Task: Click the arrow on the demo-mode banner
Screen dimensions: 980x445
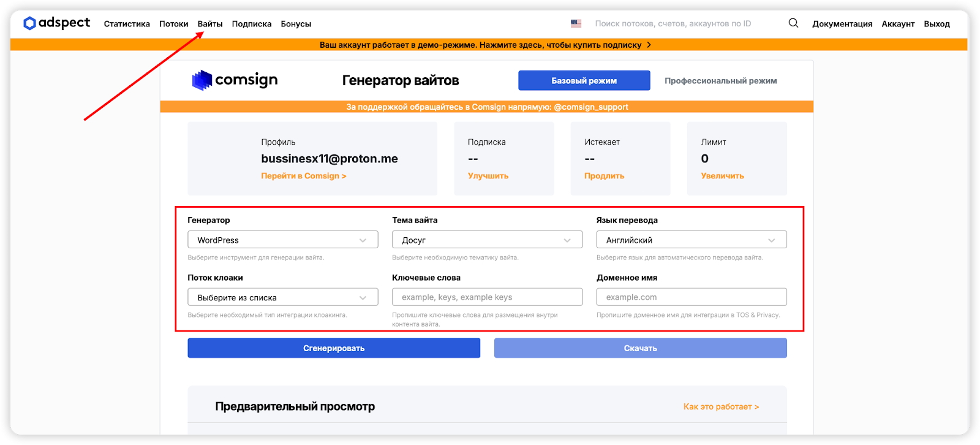Action: (649, 45)
